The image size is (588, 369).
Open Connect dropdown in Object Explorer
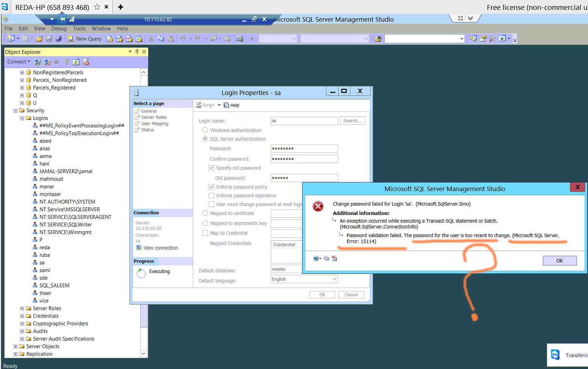(x=19, y=62)
